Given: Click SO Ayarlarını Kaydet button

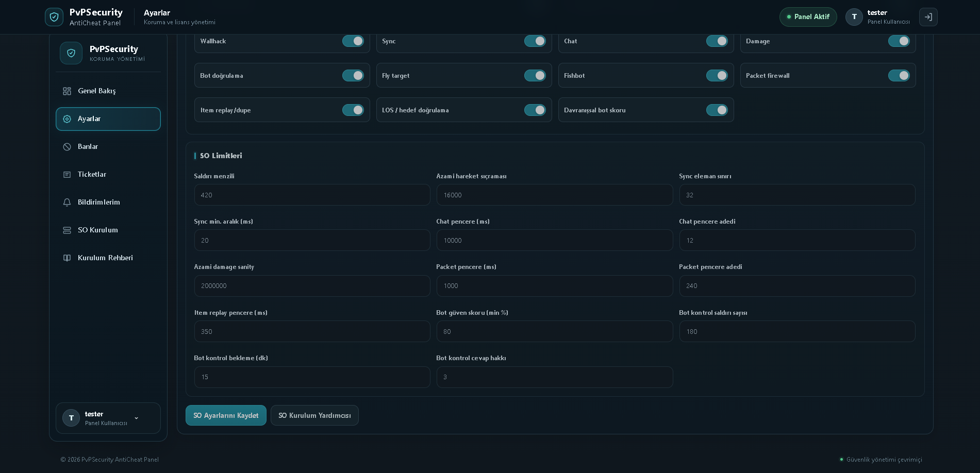Looking at the screenshot, I should click(226, 415).
